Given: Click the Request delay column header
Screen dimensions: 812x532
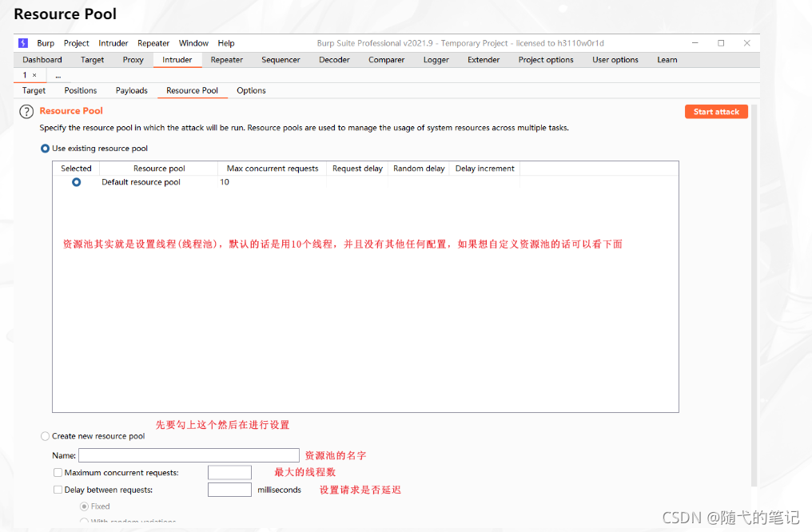Looking at the screenshot, I should pos(357,169).
